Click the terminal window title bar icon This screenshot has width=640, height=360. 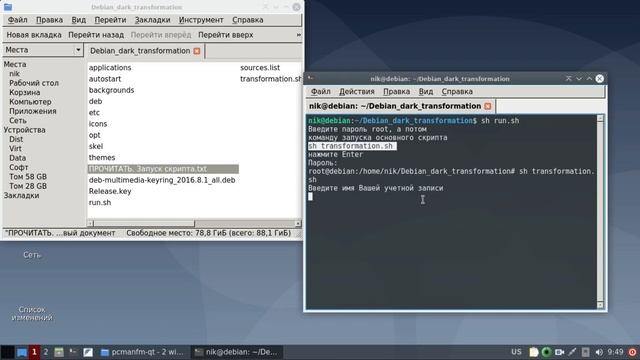(311, 78)
